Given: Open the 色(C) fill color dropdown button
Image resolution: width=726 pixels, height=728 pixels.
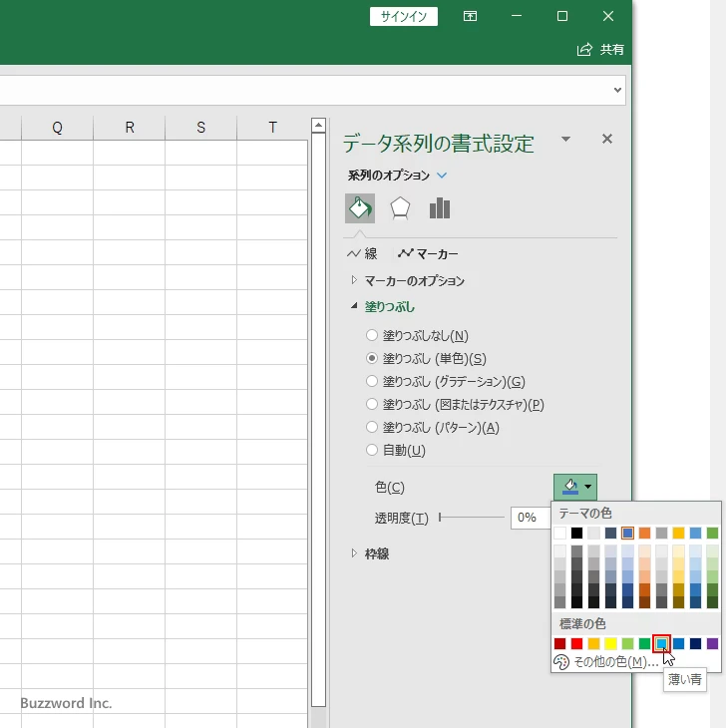Looking at the screenshot, I should pos(575,487).
